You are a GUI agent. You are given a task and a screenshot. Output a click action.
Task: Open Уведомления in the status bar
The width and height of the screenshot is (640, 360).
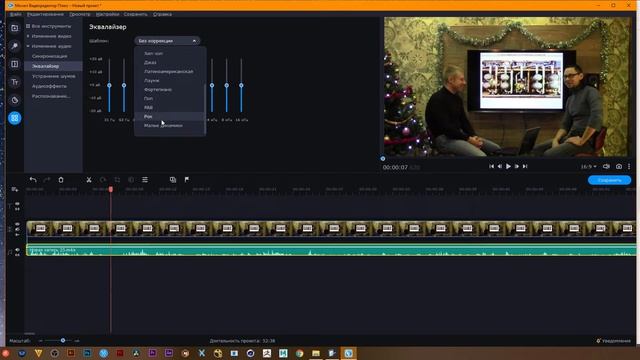tap(613, 341)
